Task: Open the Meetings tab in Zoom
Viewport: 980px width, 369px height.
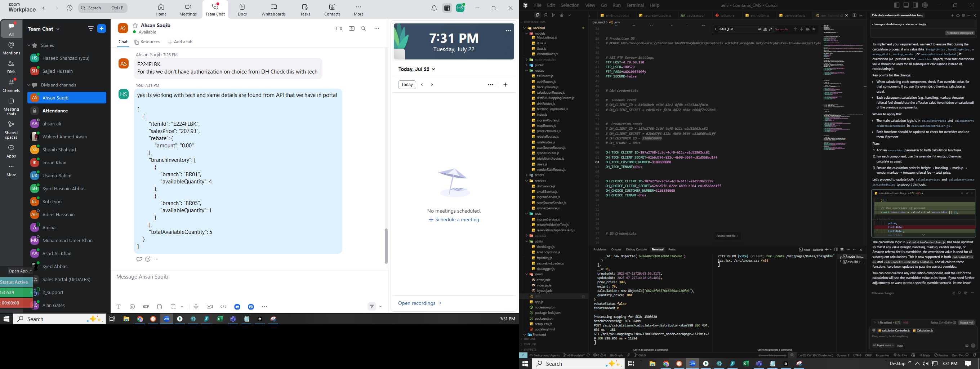Action: pyautogui.click(x=188, y=10)
